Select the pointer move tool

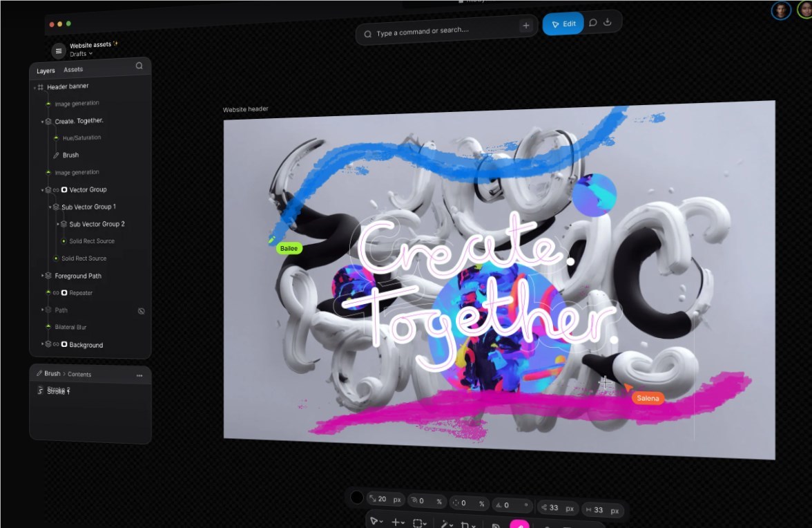[x=374, y=521]
